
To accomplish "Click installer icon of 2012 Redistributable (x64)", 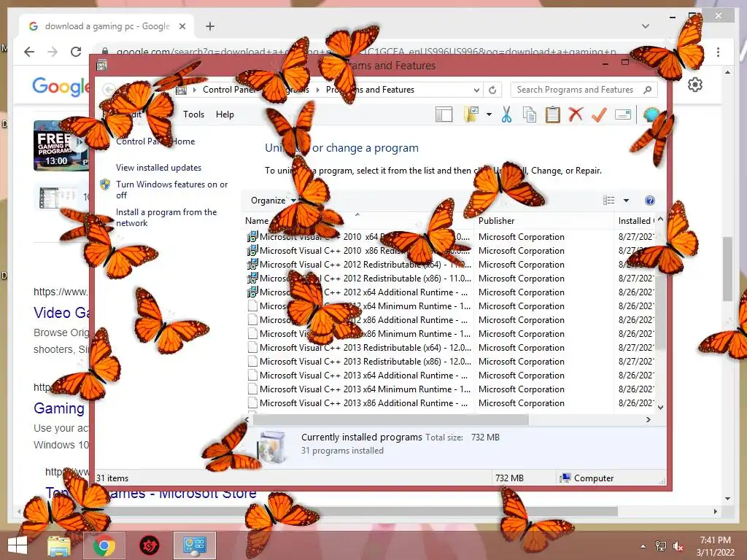I will point(252,264).
